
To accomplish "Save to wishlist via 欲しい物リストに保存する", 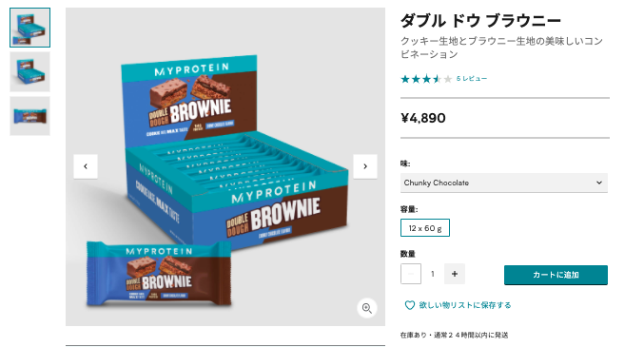I will 465,305.
